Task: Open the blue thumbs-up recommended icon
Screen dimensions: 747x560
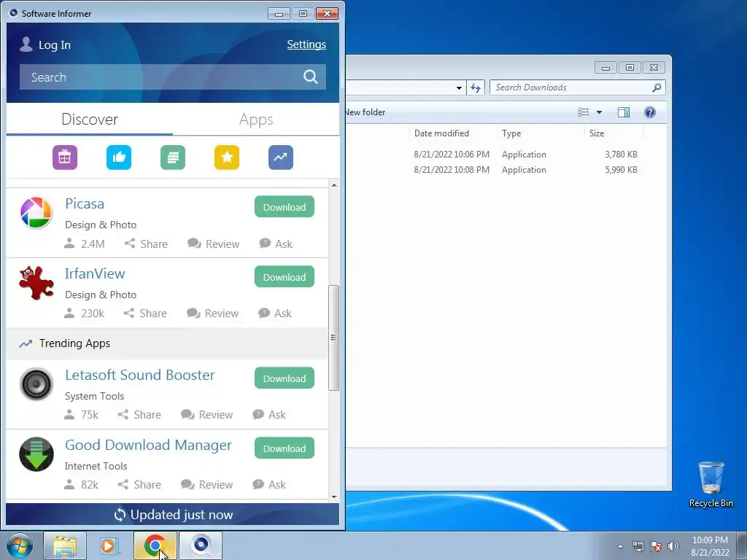Action: click(x=119, y=157)
